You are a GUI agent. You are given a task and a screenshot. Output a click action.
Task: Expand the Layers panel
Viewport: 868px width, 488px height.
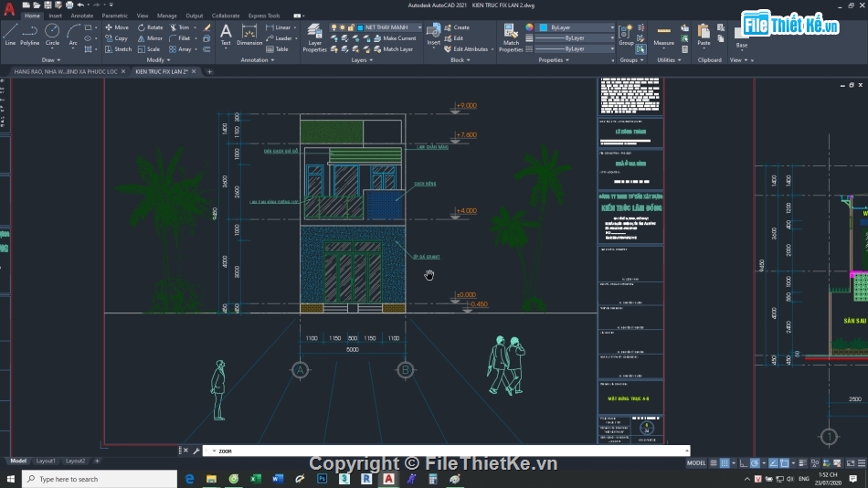pyautogui.click(x=362, y=59)
